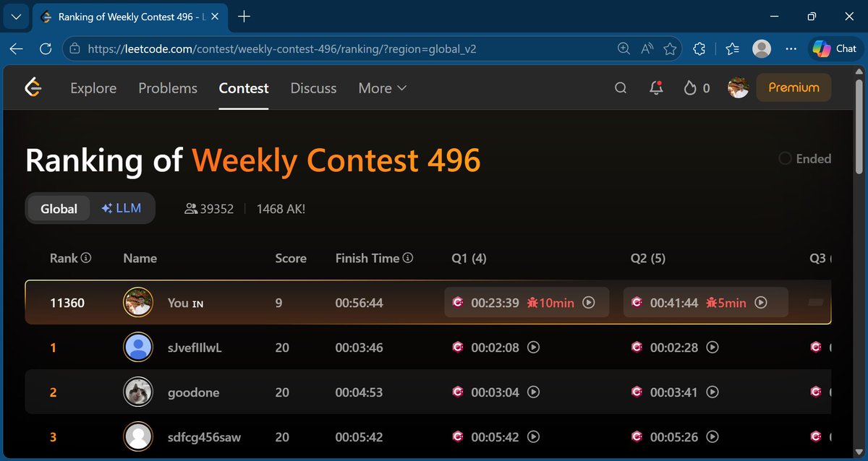868x461 pixels.
Task: Open goodone's cat avatar
Action: coord(138,392)
